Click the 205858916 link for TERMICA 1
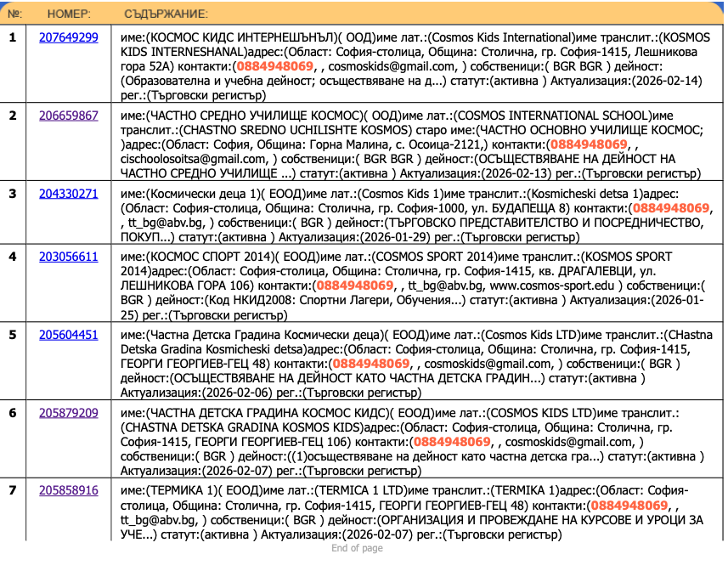Image resolution: width=728 pixels, height=571 pixels. coord(69,490)
